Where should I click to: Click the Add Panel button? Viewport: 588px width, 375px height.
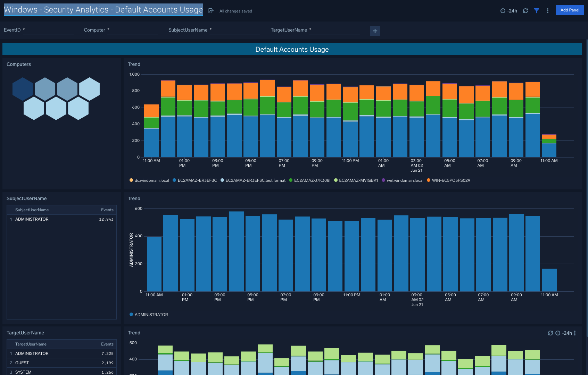click(x=570, y=10)
